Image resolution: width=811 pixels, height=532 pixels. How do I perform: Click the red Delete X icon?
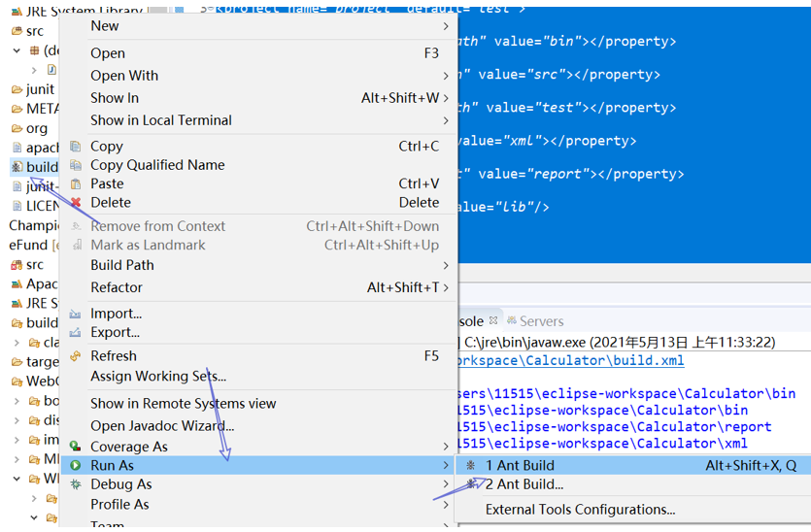tap(76, 203)
